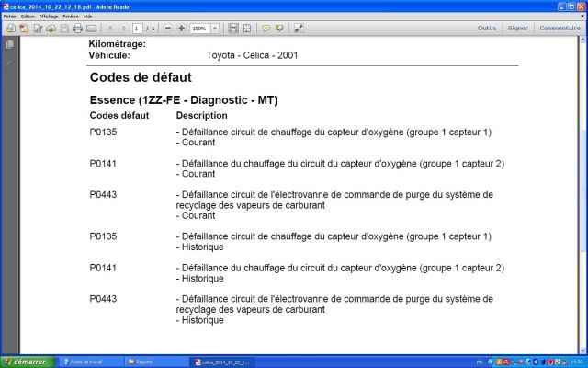Click the 150% zoom value field
Screen dimensions: 588x368
pyautogui.click(x=200, y=29)
